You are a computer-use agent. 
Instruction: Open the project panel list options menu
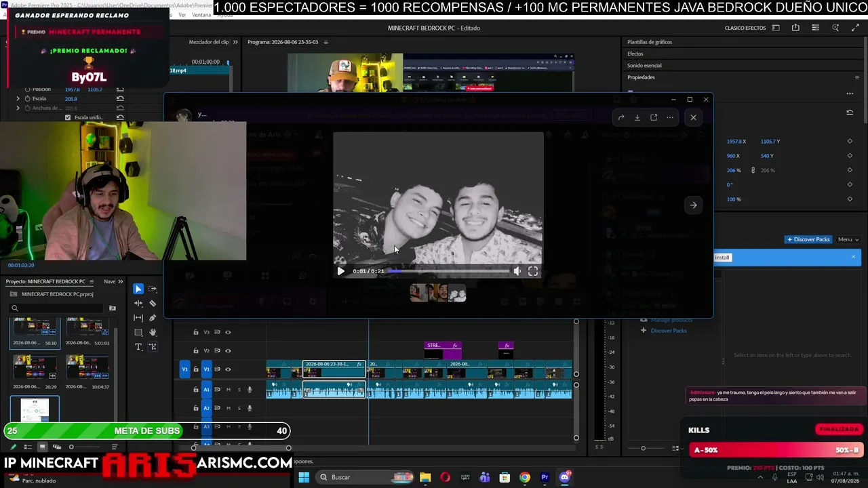pyautogui.click(x=115, y=447)
